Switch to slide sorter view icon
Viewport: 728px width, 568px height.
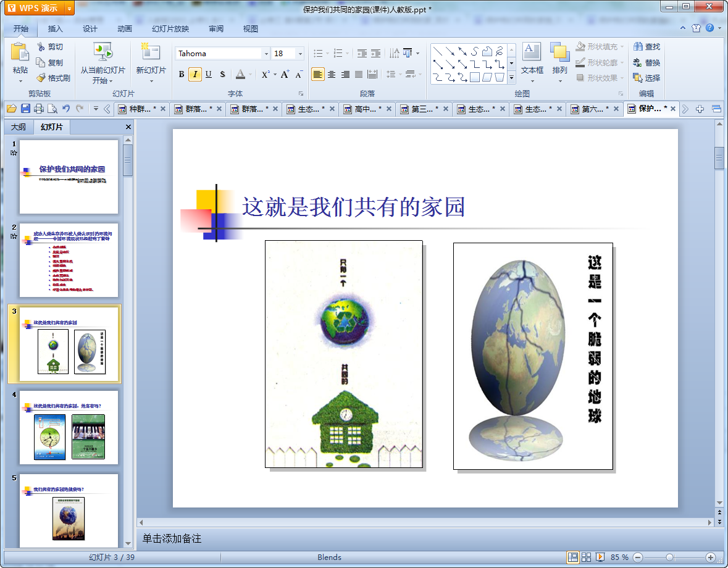[x=587, y=557]
